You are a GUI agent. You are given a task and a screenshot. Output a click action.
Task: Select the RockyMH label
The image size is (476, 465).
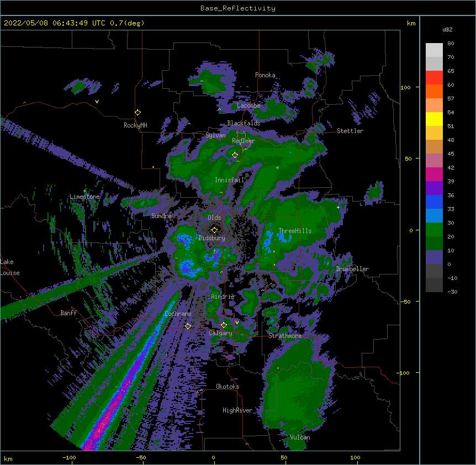135,125
